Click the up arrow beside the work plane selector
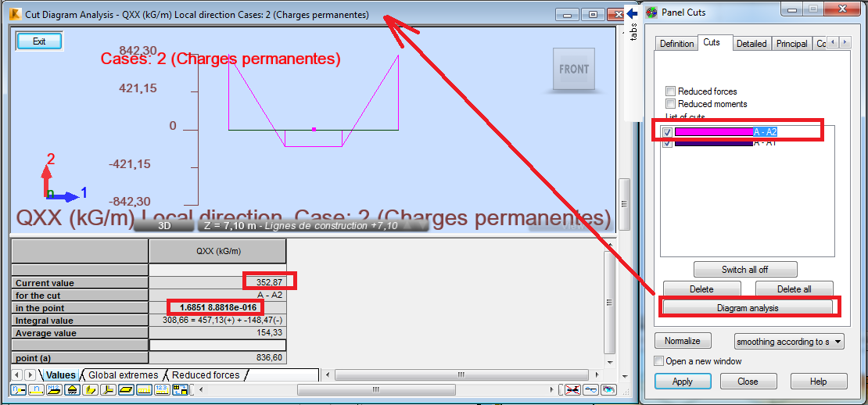868x405 pixels. tap(407, 226)
